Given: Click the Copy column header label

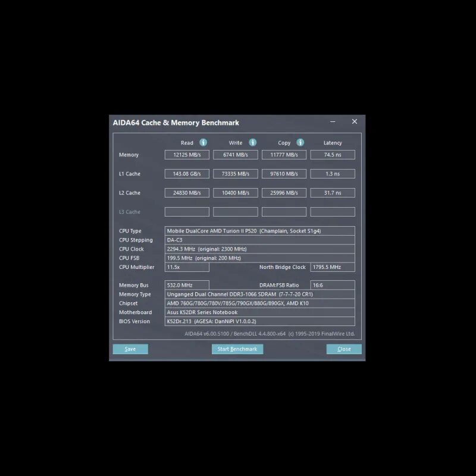Looking at the screenshot, I should coord(284,143).
